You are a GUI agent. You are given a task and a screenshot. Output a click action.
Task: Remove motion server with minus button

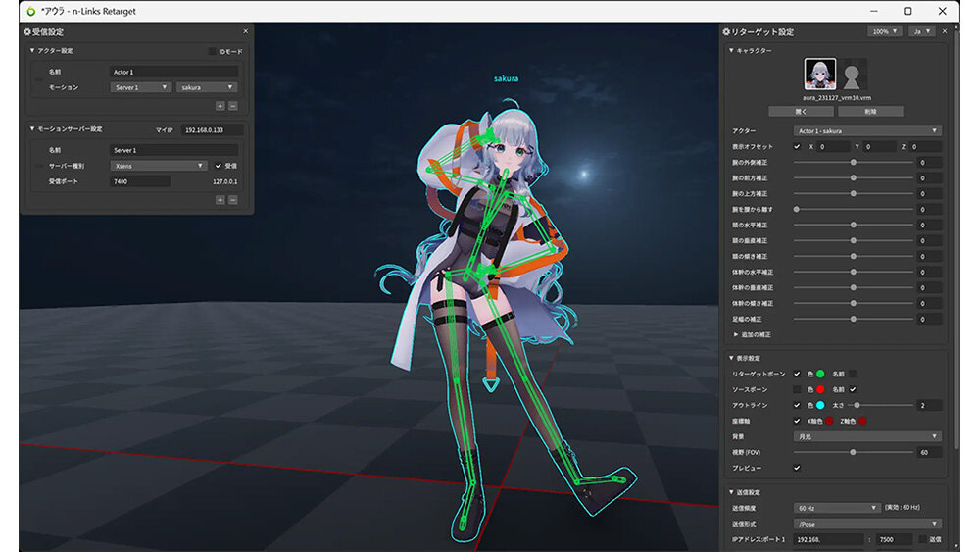click(232, 199)
